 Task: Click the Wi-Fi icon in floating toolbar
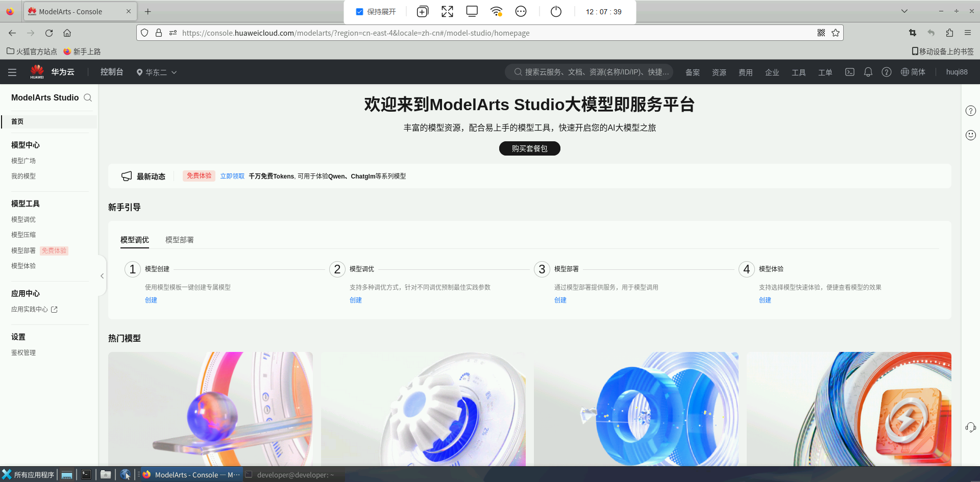pyautogui.click(x=496, y=12)
